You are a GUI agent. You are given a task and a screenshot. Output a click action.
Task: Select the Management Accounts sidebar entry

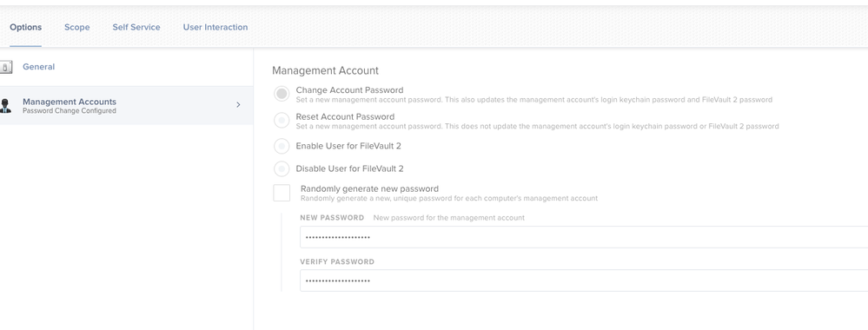(x=126, y=105)
